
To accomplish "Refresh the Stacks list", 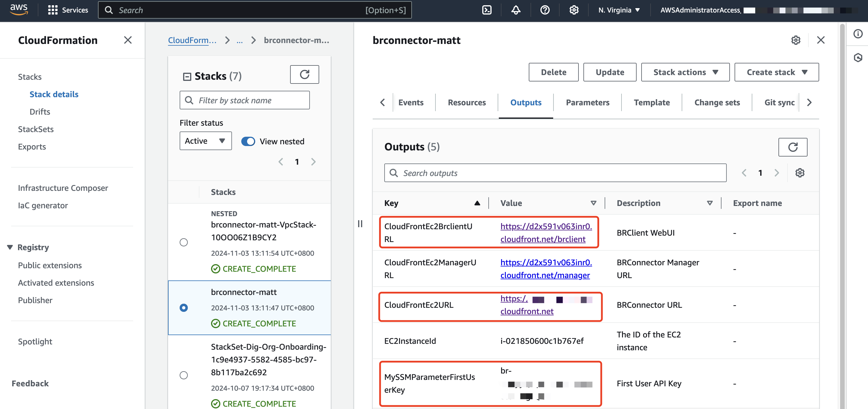I will [x=304, y=74].
